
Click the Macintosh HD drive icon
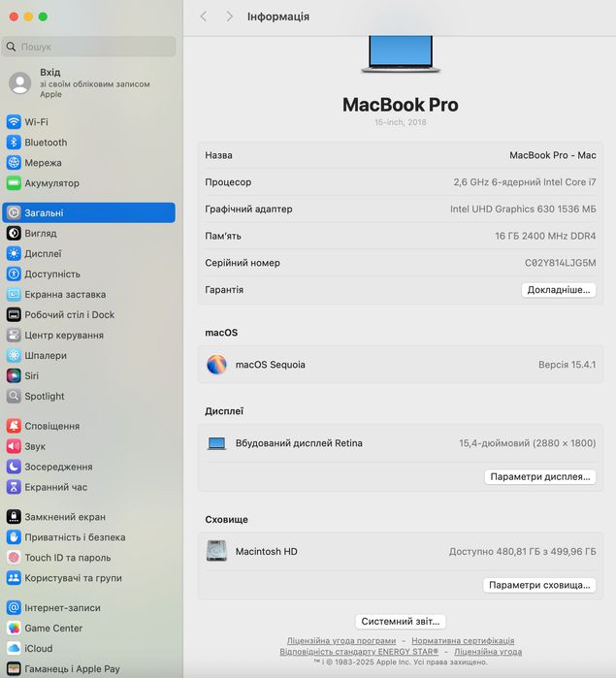tap(216, 551)
